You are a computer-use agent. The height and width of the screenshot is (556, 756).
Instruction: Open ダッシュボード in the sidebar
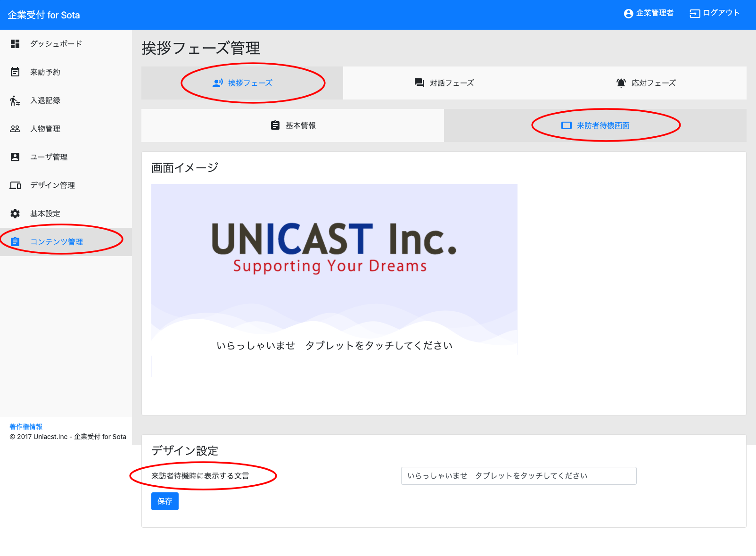click(66, 44)
